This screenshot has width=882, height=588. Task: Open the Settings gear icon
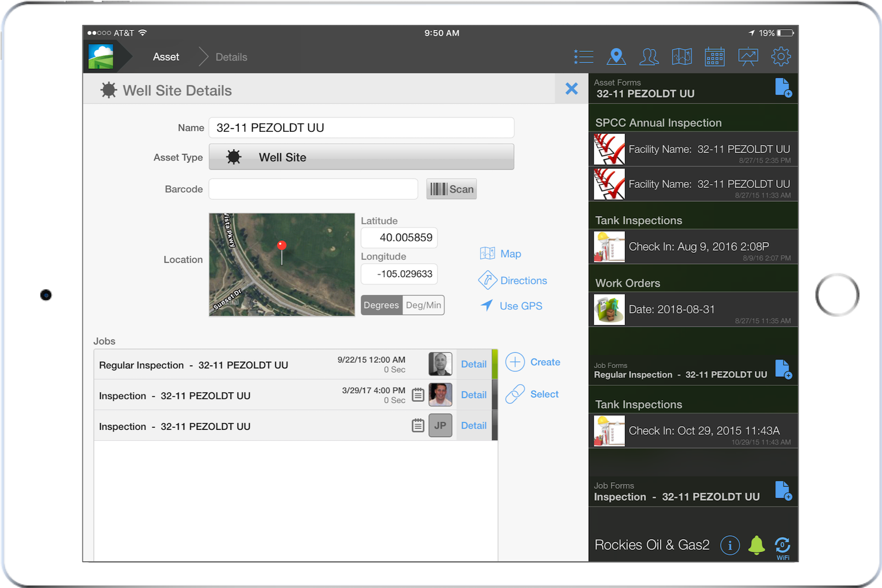[x=781, y=56]
